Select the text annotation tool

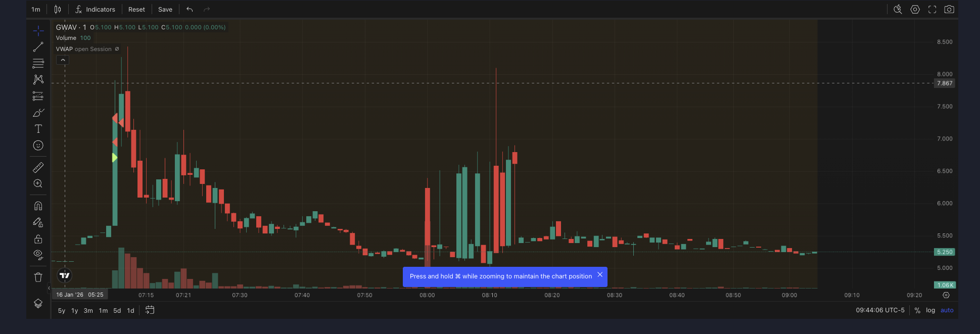[x=38, y=129]
